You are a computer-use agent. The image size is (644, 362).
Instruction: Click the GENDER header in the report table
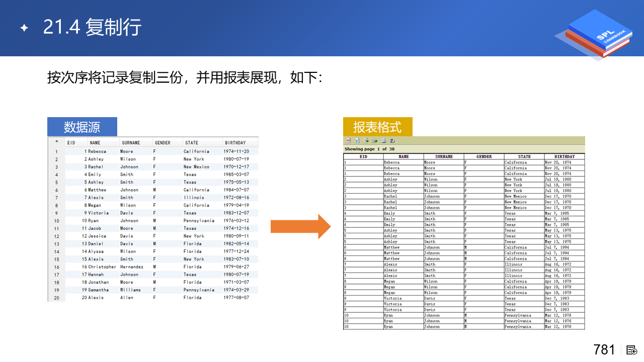click(x=484, y=156)
